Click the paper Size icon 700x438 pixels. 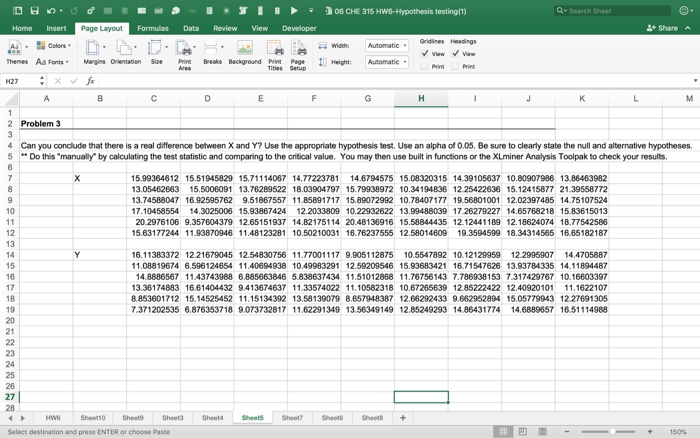tap(154, 48)
